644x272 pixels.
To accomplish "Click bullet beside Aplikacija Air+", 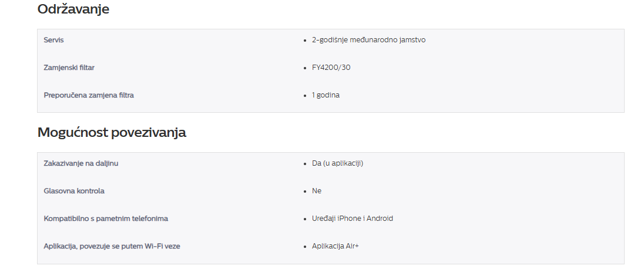I will coord(305,247).
